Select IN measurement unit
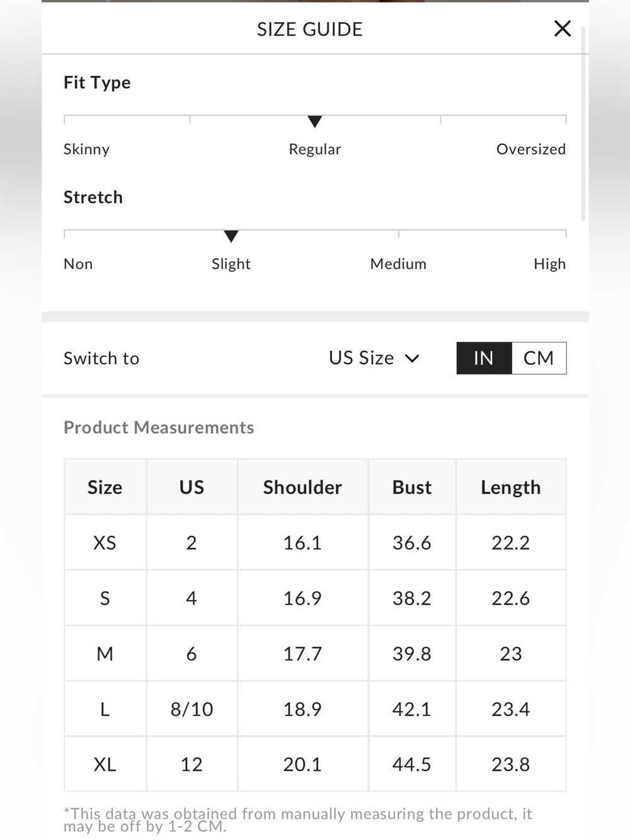Image resolution: width=630 pixels, height=840 pixels. [x=484, y=358]
